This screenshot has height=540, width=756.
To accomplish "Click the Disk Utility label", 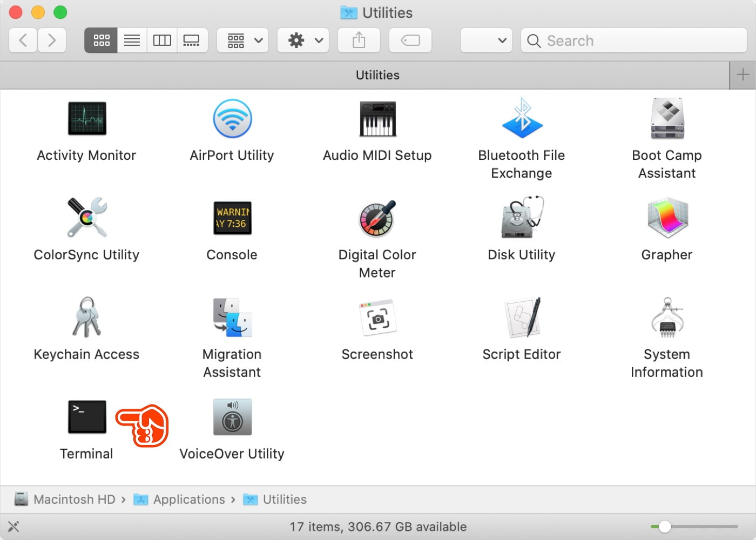I will pos(522,255).
